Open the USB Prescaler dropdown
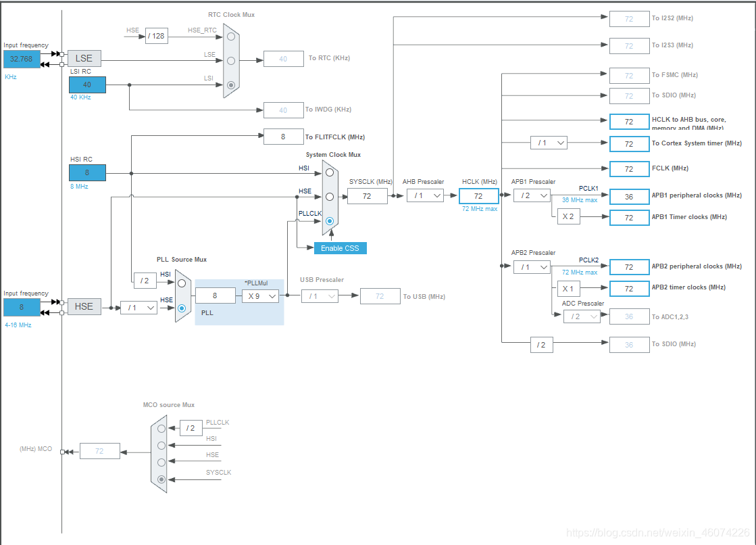Image resolution: width=756 pixels, height=545 pixels. tap(320, 295)
